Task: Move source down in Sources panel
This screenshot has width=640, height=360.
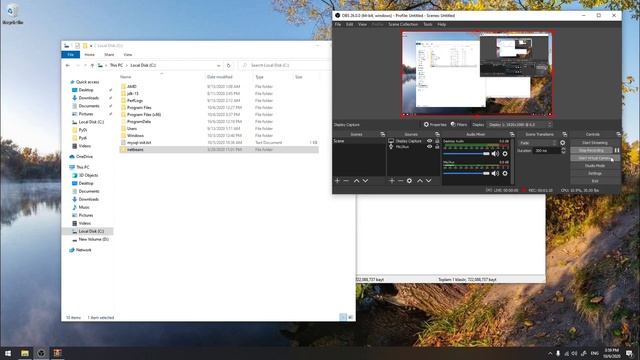Action: [x=429, y=180]
